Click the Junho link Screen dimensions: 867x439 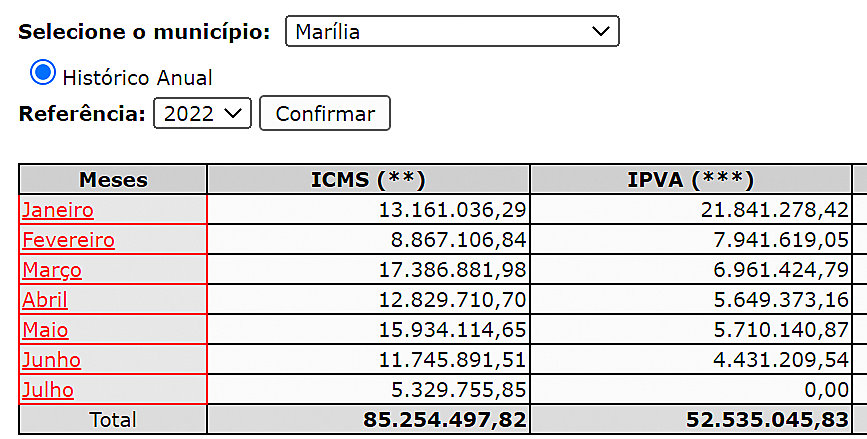[51, 360]
